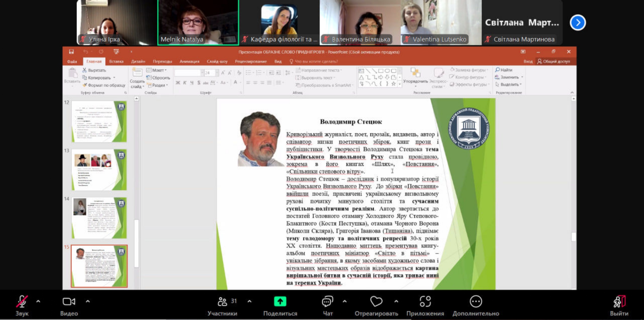Open video options arrow next to Видео

88,302
